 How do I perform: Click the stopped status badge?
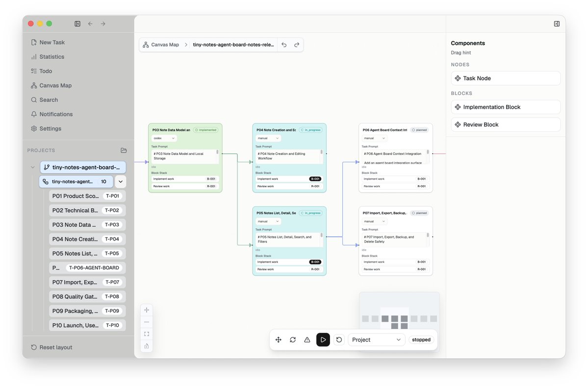click(x=421, y=339)
